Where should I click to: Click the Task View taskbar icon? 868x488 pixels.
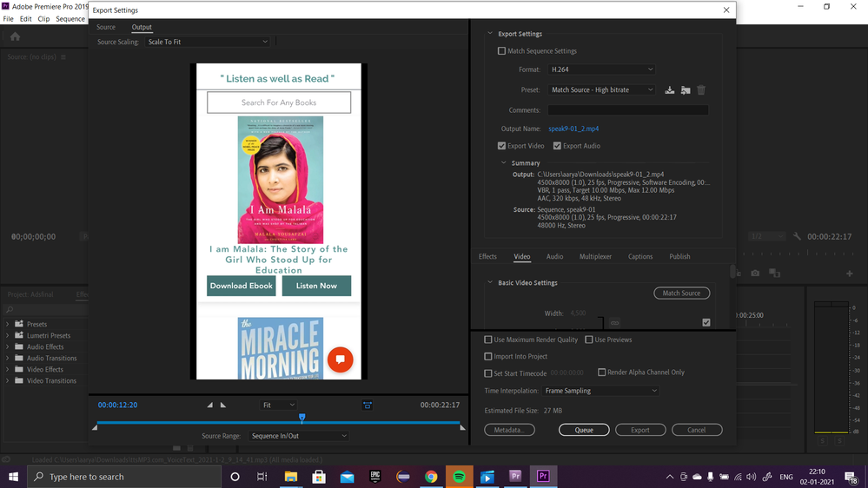click(262, 477)
